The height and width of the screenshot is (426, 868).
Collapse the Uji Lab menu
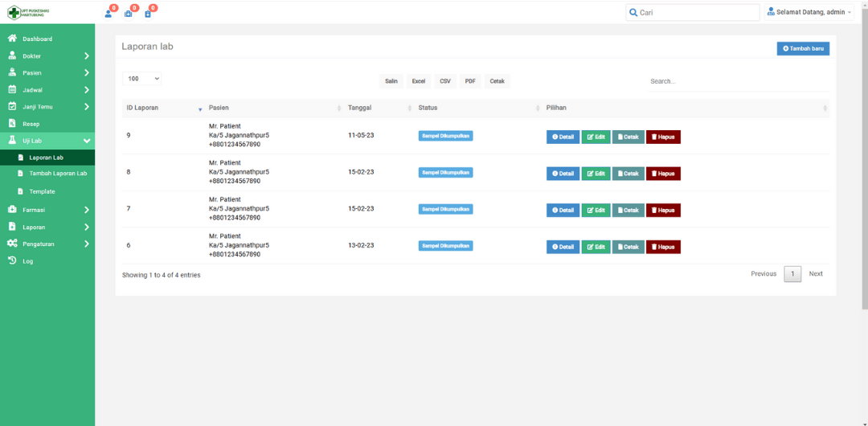point(47,141)
